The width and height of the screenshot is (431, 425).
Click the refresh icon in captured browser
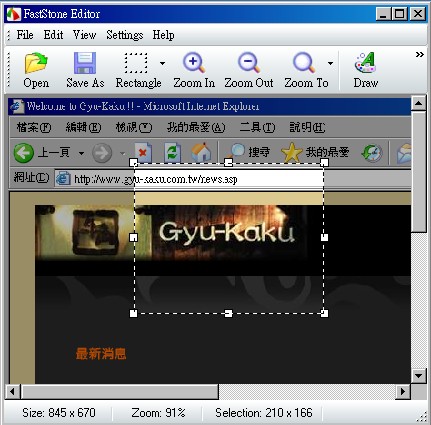(x=173, y=153)
